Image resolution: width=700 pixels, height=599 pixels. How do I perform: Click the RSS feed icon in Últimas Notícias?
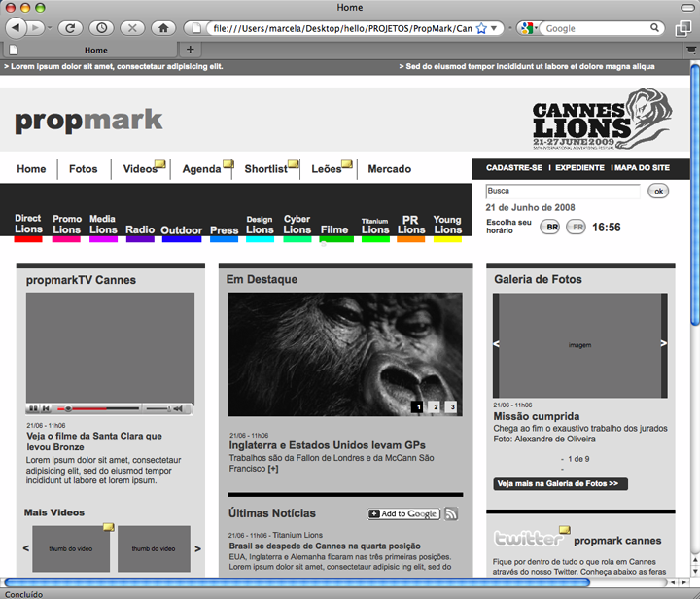(x=451, y=513)
